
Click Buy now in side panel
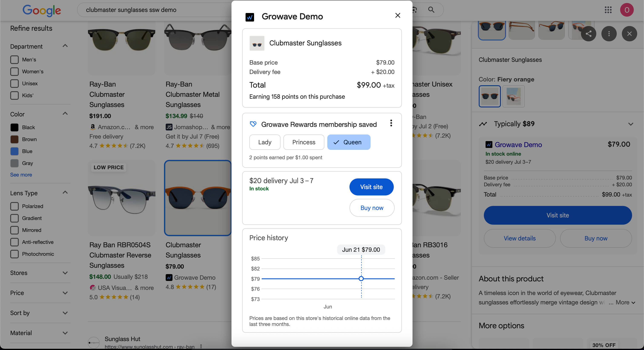coord(596,238)
